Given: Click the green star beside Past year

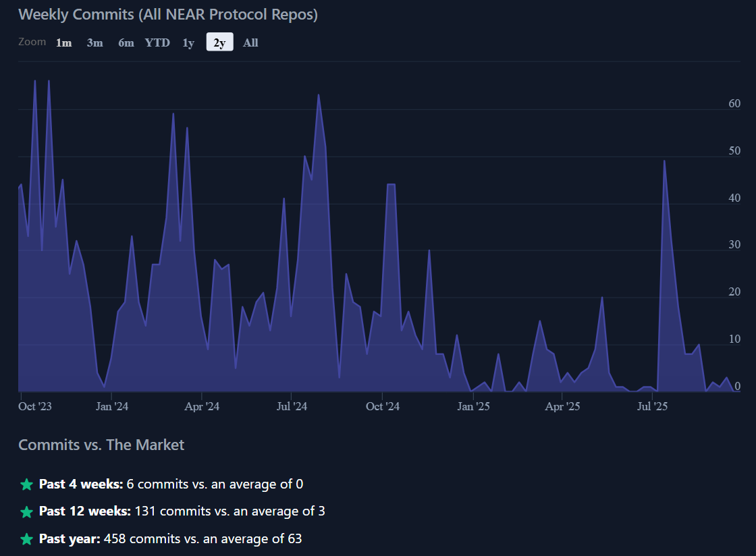Looking at the screenshot, I should coord(26,539).
